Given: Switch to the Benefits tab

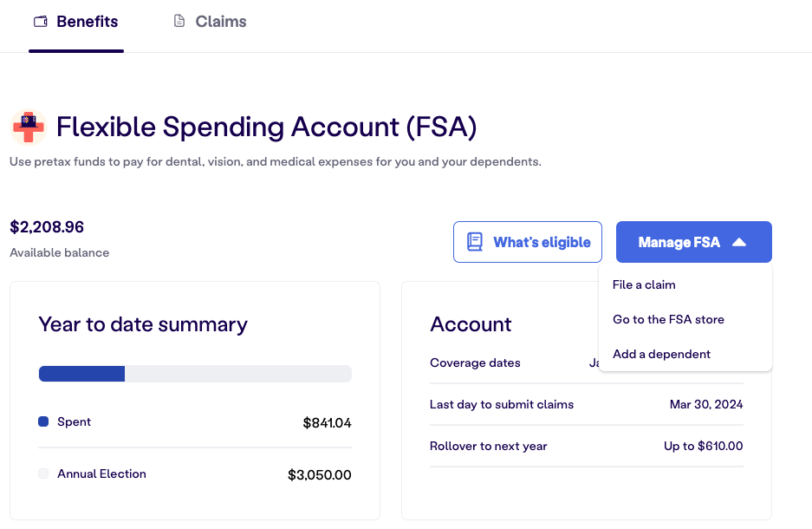Looking at the screenshot, I should tap(87, 22).
